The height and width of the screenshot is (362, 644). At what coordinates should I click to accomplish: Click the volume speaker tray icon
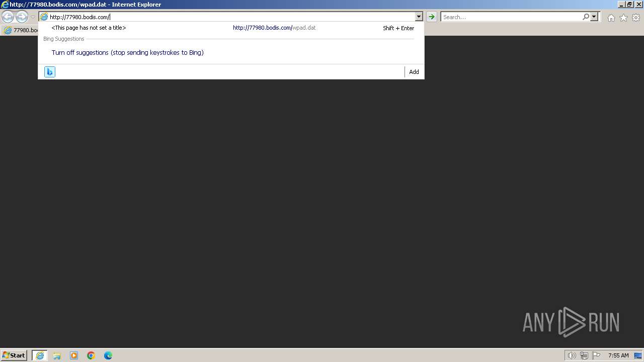[x=572, y=355]
